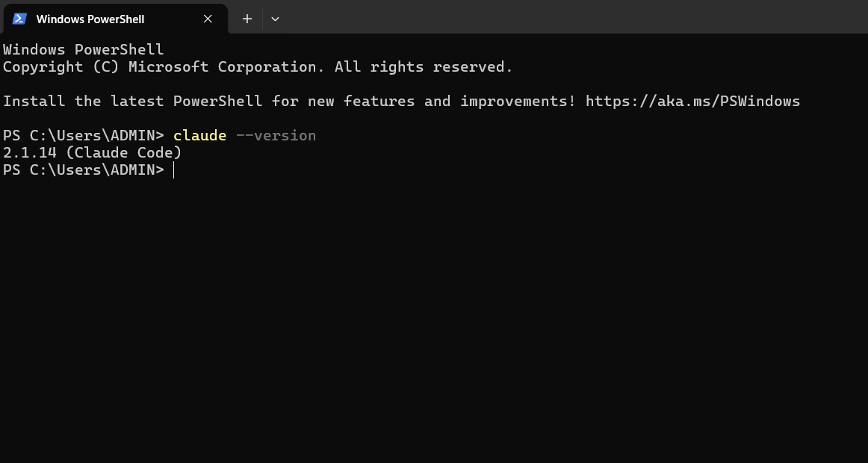Click the first 'PS C:\Users\ADMIN>' prompt
The image size is (868, 463).
pyautogui.click(x=83, y=135)
